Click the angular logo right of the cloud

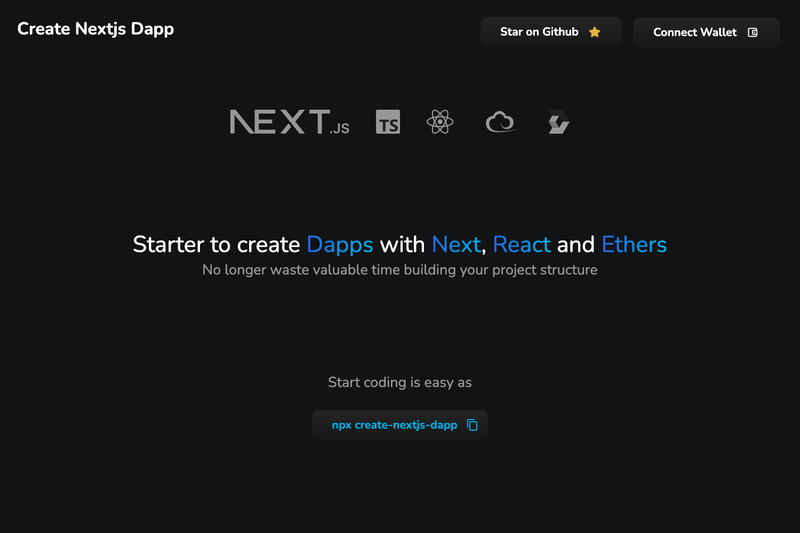[x=558, y=122]
